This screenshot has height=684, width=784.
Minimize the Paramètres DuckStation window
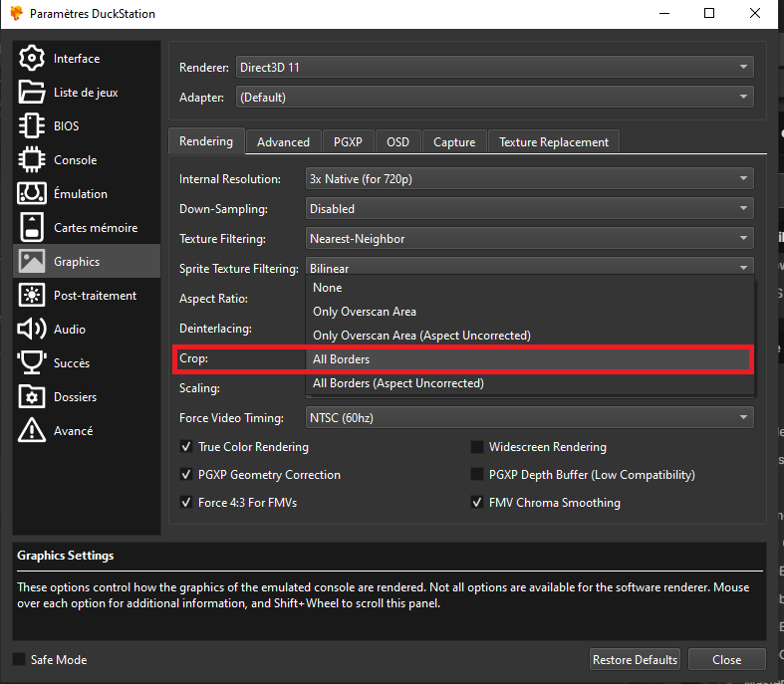(664, 14)
